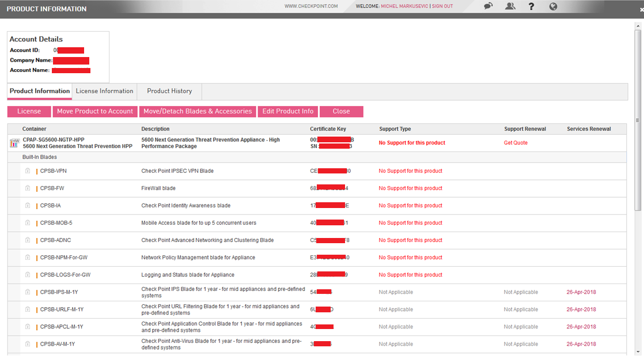The width and height of the screenshot is (644, 359).
Task: Click the Container column header
Action: 34,129
